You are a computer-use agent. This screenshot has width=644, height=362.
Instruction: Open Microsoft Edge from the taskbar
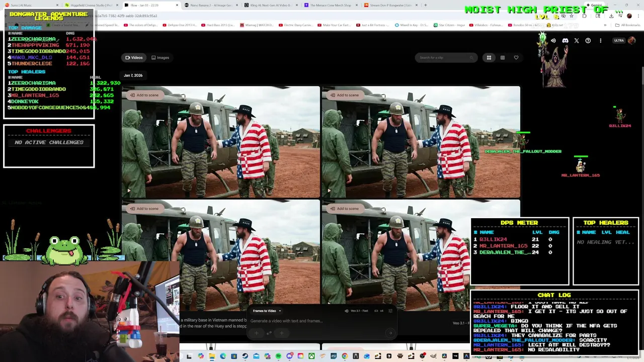point(223,356)
